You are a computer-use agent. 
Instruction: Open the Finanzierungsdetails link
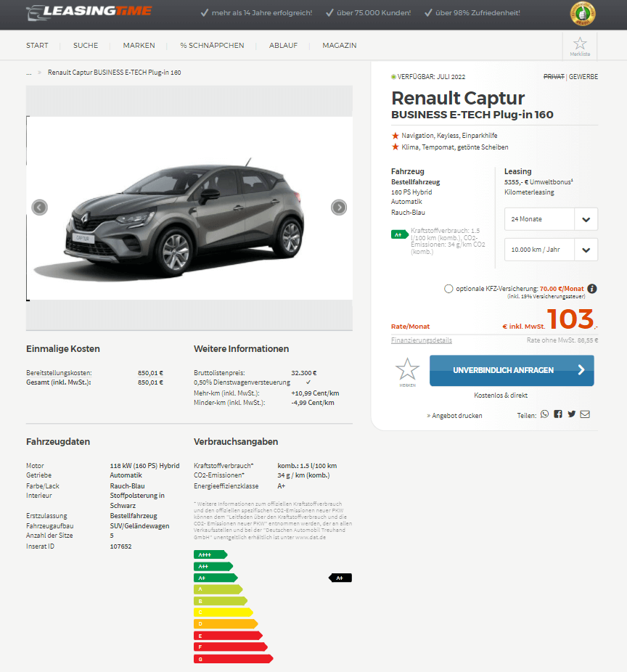(422, 340)
